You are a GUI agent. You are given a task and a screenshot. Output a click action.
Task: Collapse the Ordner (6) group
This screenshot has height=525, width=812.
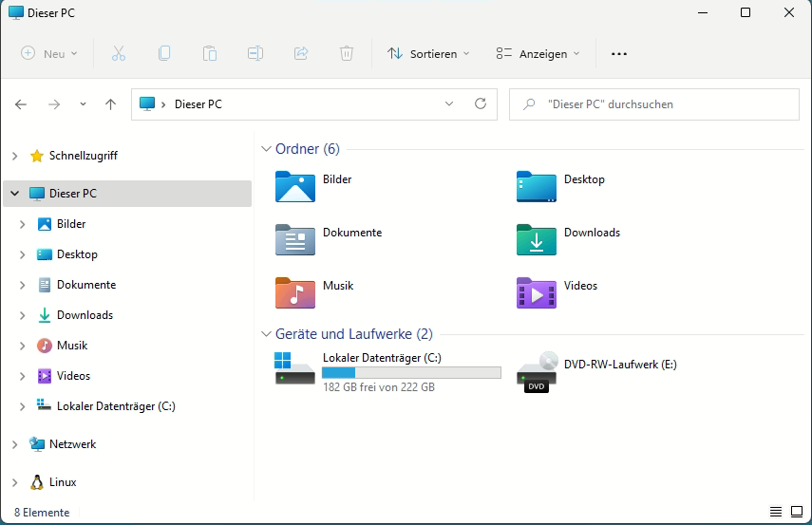pos(266,149)
